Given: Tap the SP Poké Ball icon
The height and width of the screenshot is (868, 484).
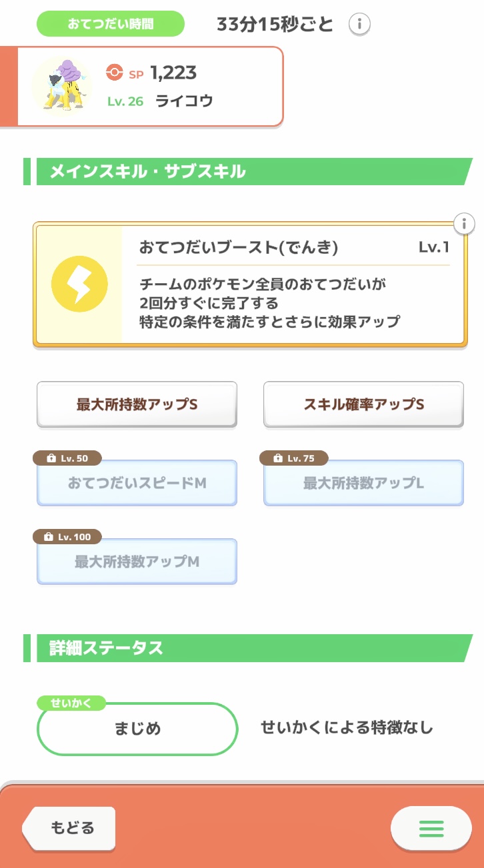Looking at the screenshot, I should [115, 73].
